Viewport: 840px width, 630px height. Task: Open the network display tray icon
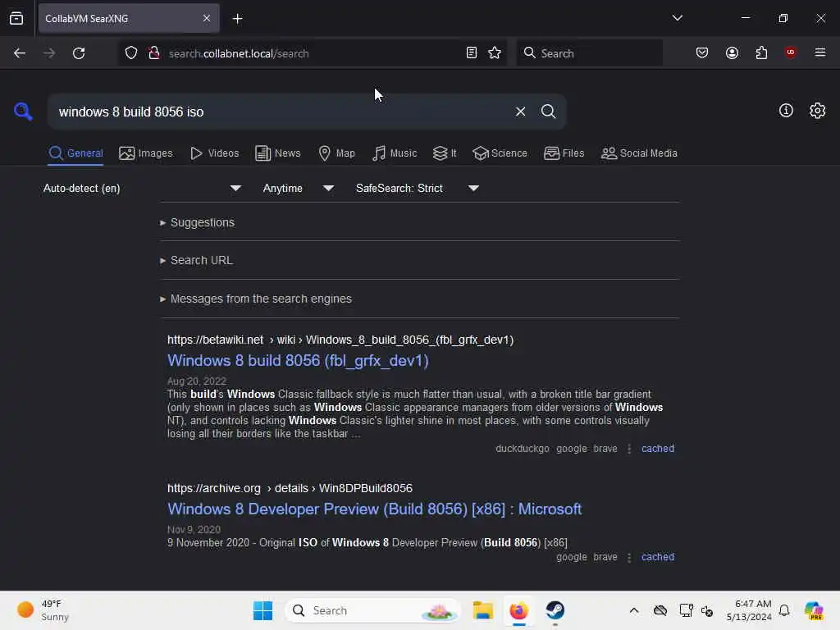tap(686, 610)
